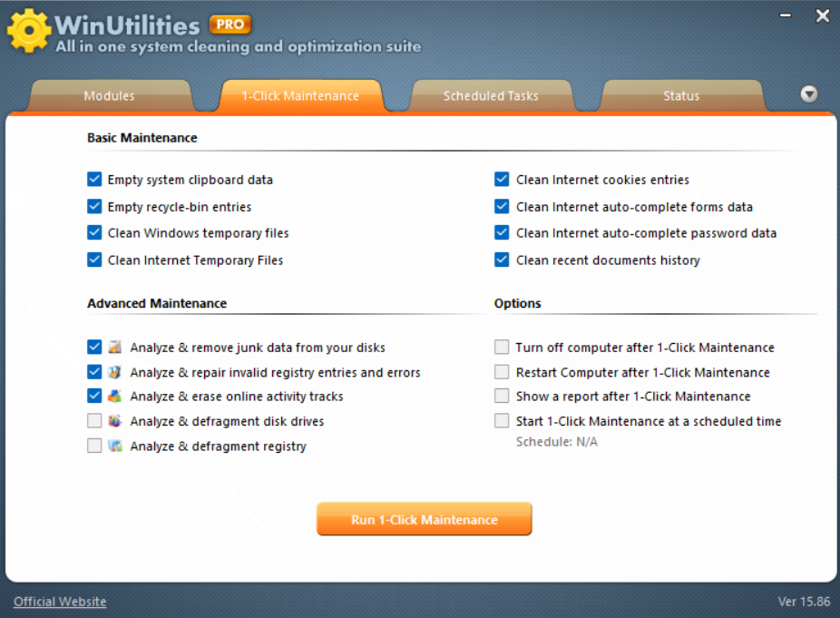
Task: Toggle Clean Internet cookies entries
Action: click(x=502, y=179)
